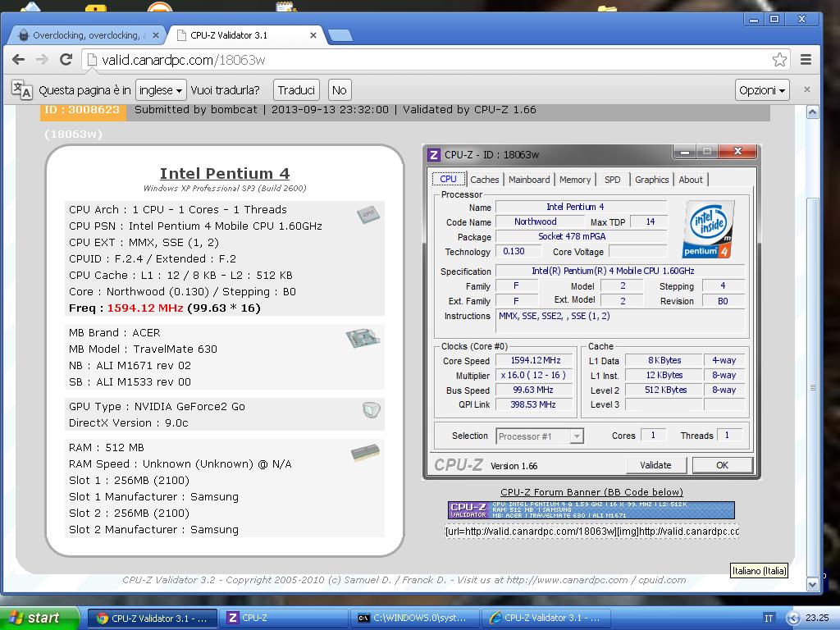This screenshot has height=630, width=840.
Task: Switch to the CPU-Z taskbar item
Action: (285, 618)
